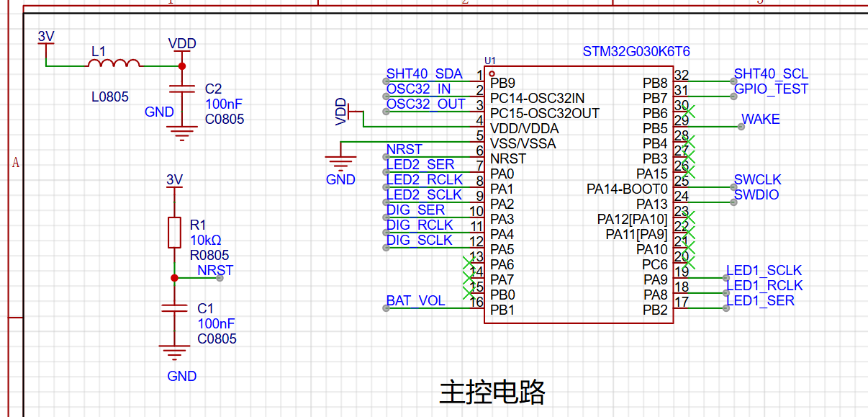Select the GPIO_TEST net label

click(771, 89)
